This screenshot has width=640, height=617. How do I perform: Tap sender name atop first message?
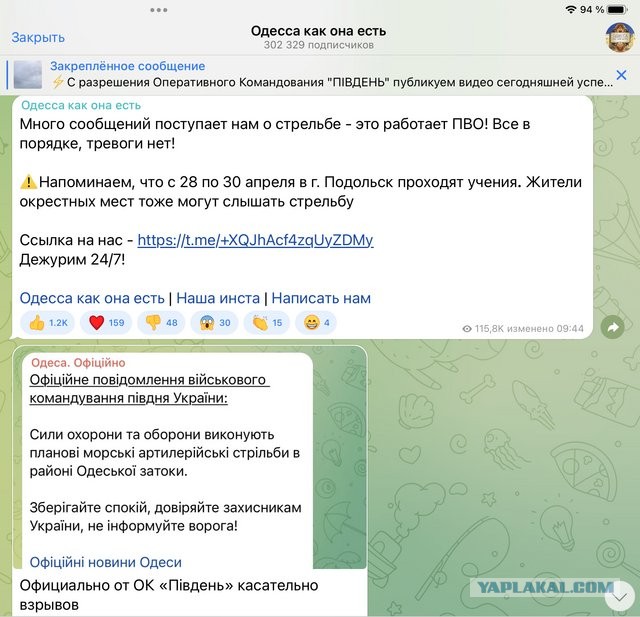tap(81, 105)
